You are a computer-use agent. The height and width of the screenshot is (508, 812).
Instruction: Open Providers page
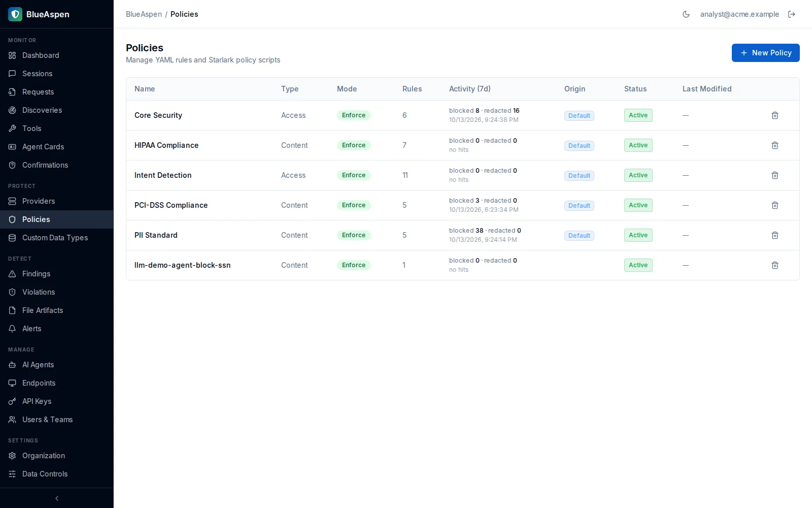point(57,201)
